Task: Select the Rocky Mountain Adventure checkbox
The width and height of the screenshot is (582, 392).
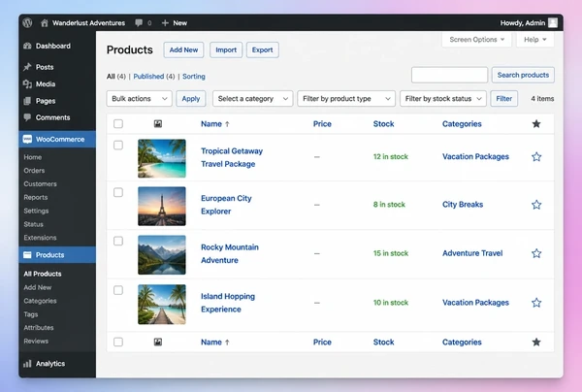Action: (x=118, y=242)
